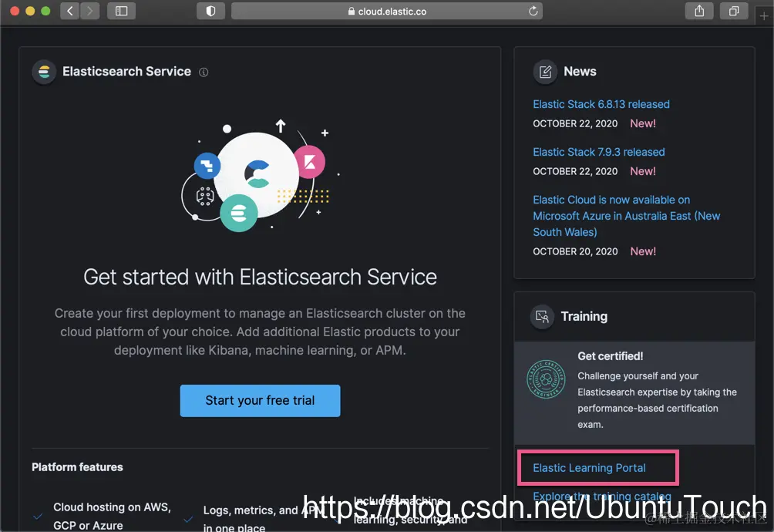This screenshot has height=532, width=774.
Task: Reload the page with the refresh icon
Action: 533,11
